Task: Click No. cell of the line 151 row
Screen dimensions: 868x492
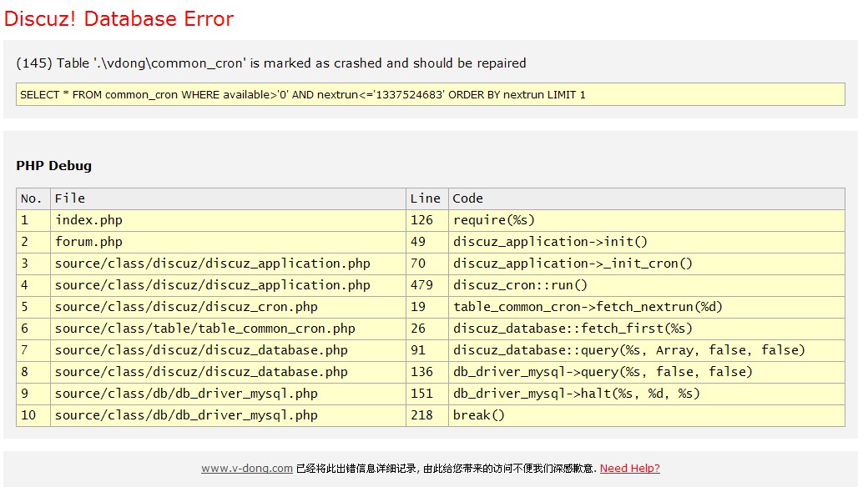Action: (x=33, y=394)
